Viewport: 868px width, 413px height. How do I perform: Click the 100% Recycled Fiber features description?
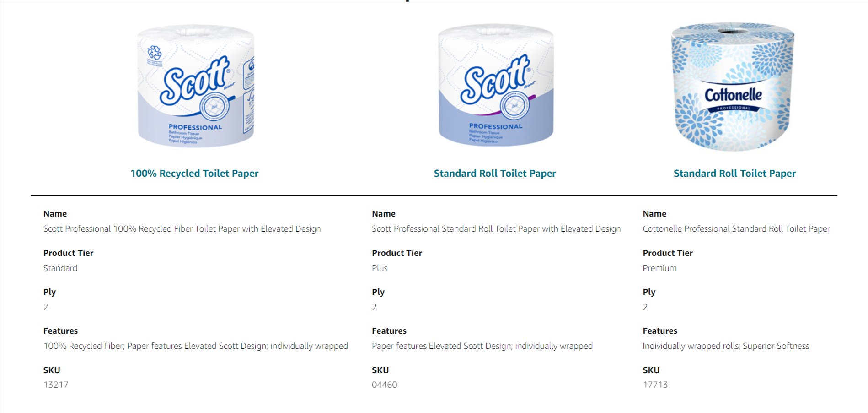click(195, 346)
